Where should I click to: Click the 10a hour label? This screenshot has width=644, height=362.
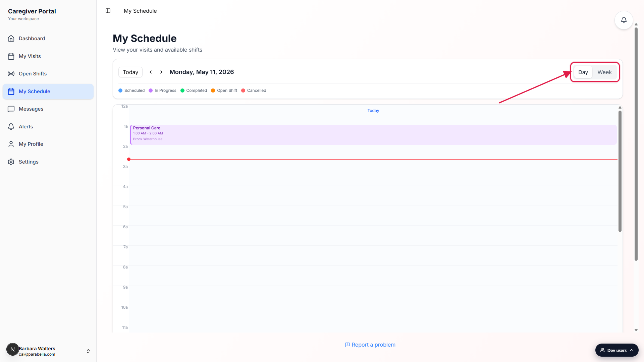click(124, 307)
